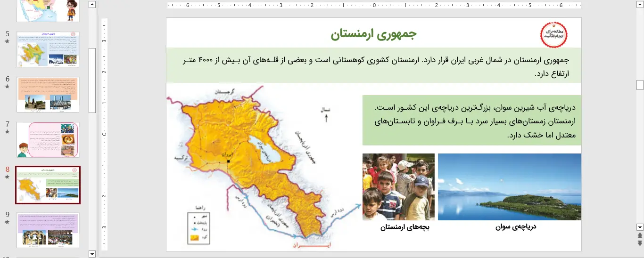
Task: Click the title text جمهوری ارمنستان
Action: [x=373, y=34]
